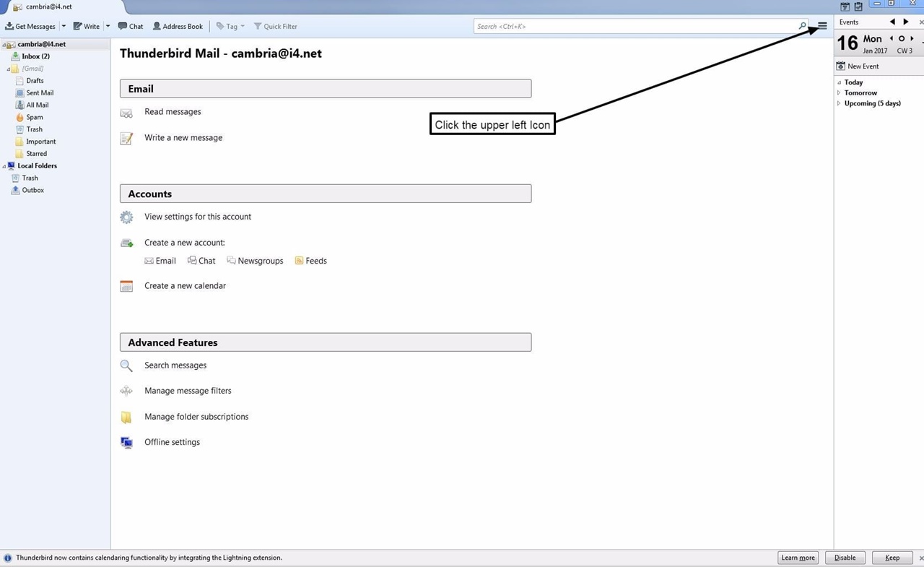The image size is (924, 567).
Task: Click Read messages link
Action: [173, 112]
